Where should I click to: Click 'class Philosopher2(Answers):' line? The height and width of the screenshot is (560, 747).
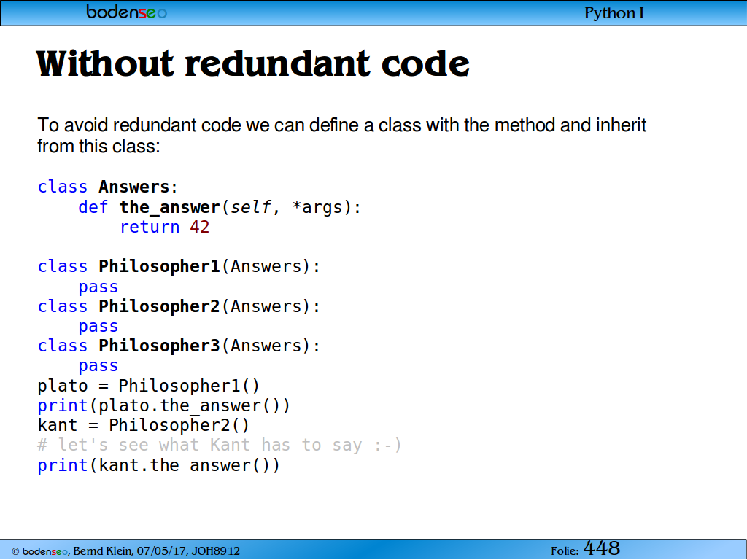(179, 306)
